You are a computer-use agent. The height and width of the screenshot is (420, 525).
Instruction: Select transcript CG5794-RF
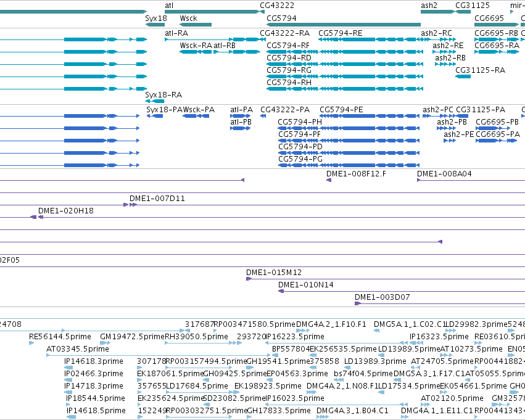click(x=288, y=46)
